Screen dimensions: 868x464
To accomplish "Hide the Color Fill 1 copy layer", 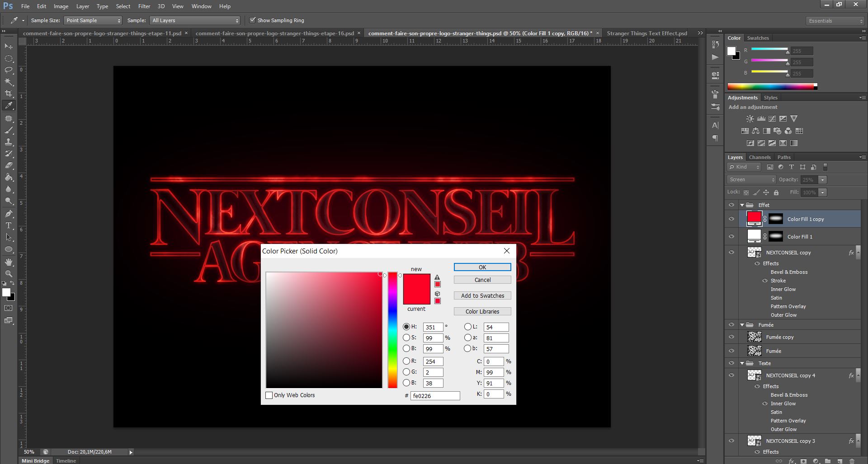I will (731, 219).
